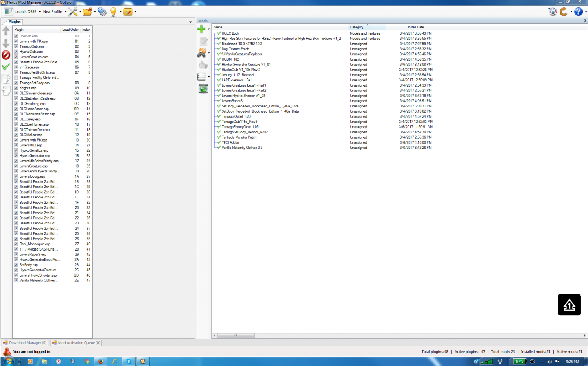This screenshot has height=366, width=588.
Task: Toggle the DLCShiveringIsles.esp checkbox
Action: coord(16,93)
